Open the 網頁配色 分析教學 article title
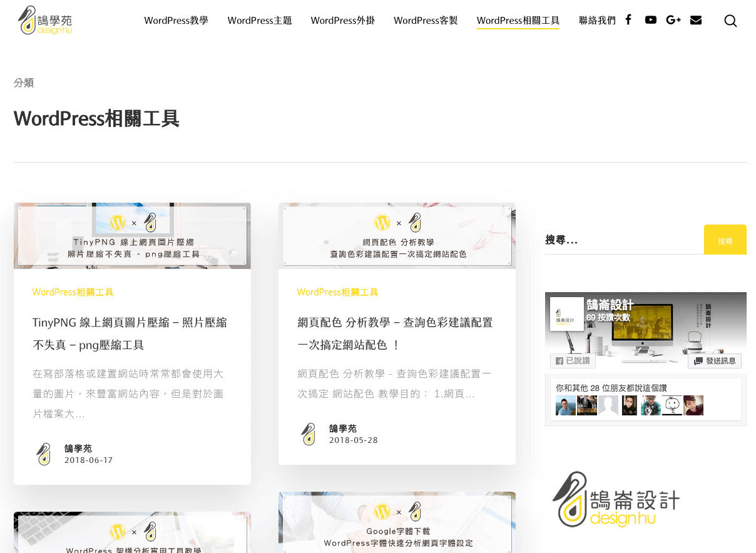This screenshot has width=756, height=553. tap(395, 333)
